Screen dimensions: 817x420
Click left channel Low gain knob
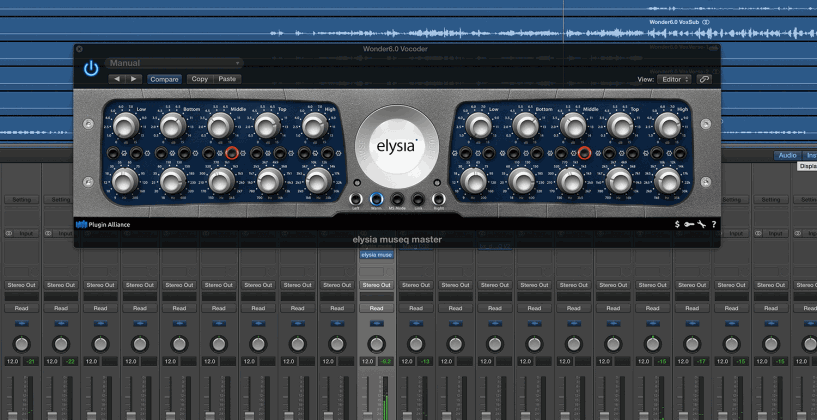click(x=125, y=126)
